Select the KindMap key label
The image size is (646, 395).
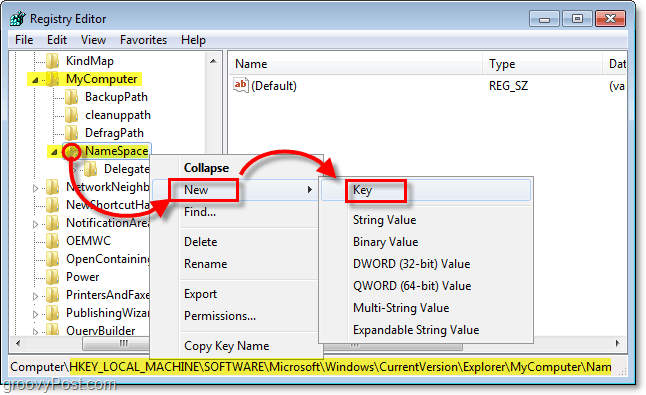[x=90, y=61]
